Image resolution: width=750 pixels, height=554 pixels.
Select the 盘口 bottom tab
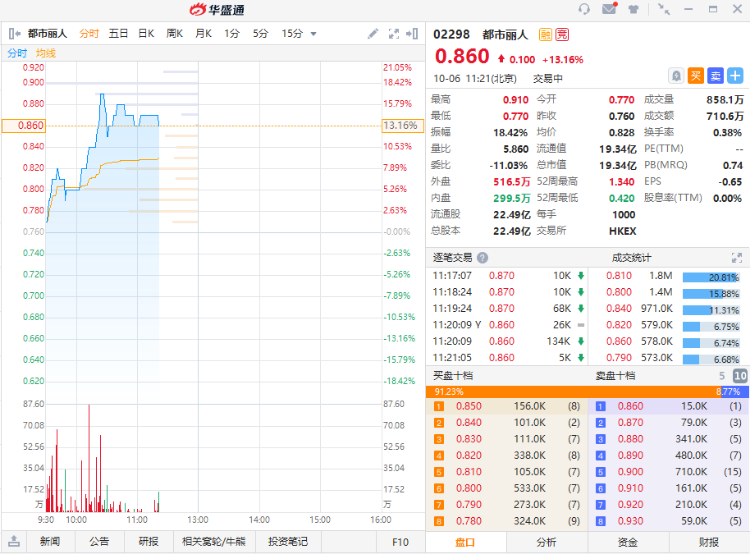click(465, 542)
